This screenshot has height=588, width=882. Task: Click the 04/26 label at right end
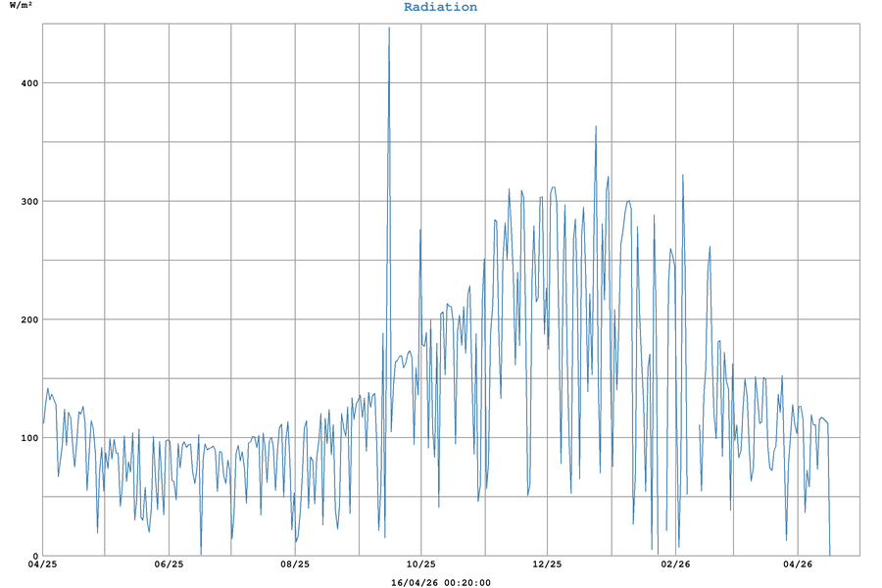[x=798, y=564]
